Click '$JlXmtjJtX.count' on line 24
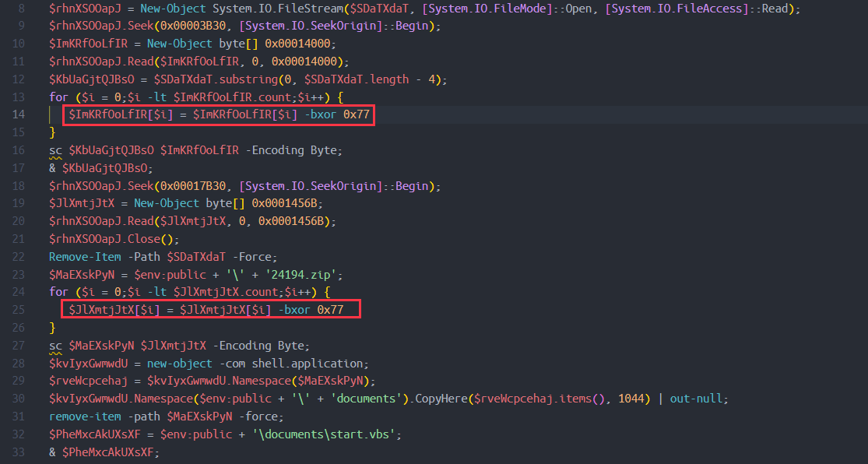The height and width of the screenshot is (464, 868). [x=225, y=292]
